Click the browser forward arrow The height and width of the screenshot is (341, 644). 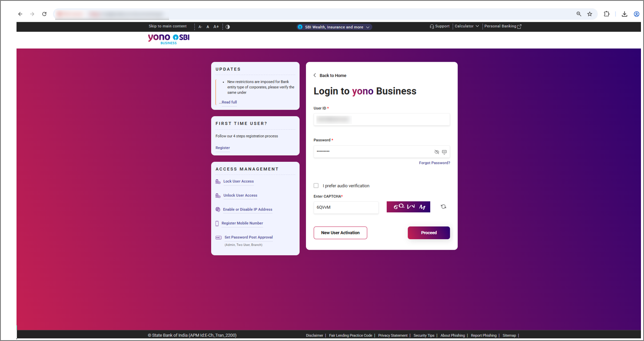point(32,14)
